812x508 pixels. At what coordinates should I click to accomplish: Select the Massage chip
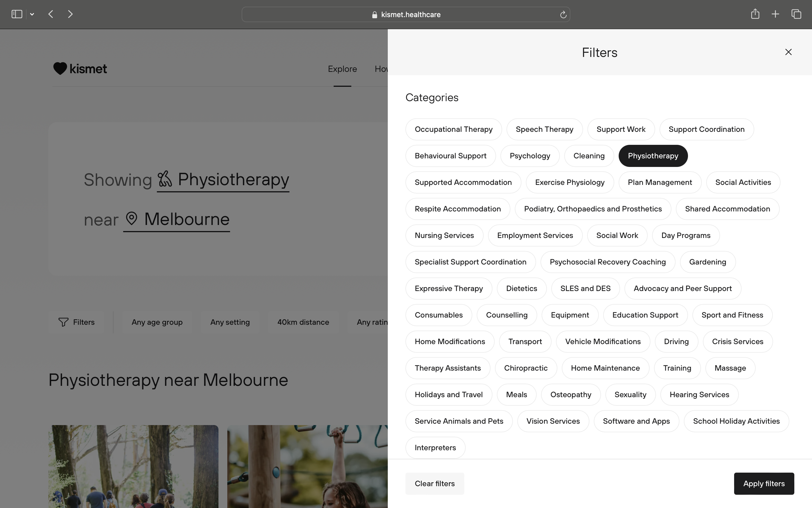click(731, 368)
